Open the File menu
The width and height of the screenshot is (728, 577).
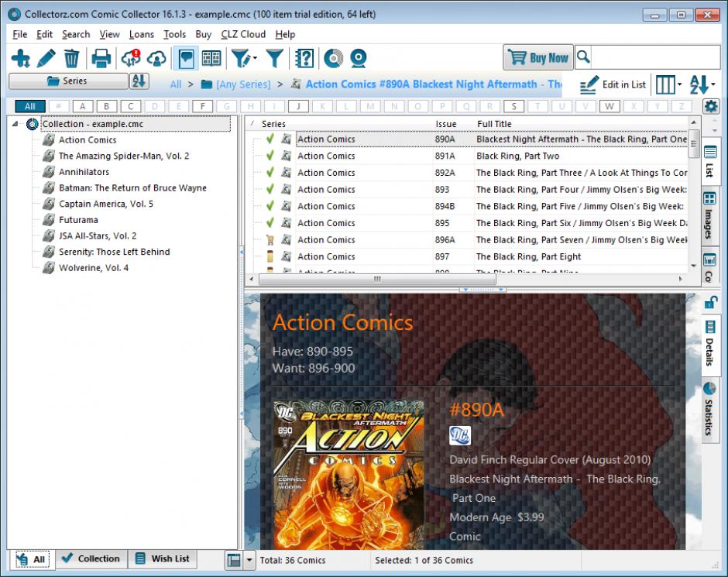click(19, 34)
